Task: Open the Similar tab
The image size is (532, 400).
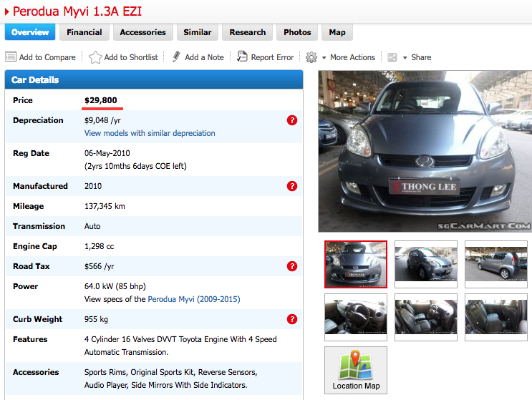Action: point(198,32)
